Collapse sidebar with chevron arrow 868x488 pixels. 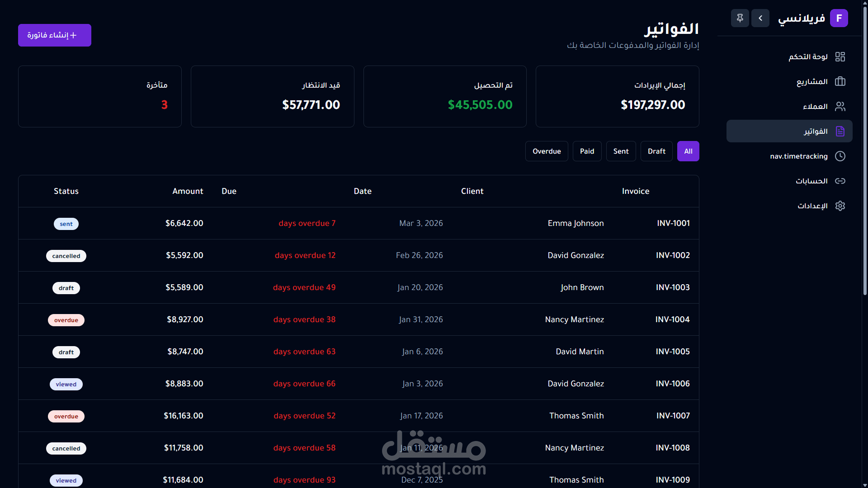pos(760,18)
